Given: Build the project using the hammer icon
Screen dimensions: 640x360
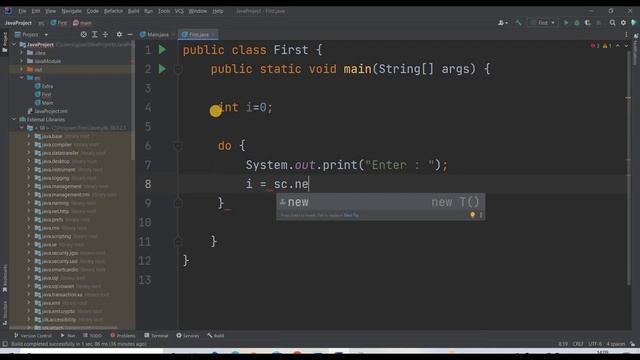Looking at the screenshot, I should (x=518, y=23).
